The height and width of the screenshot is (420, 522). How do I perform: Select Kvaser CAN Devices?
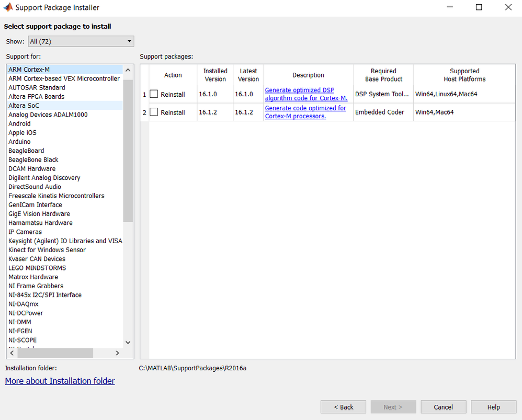point(65,258)
